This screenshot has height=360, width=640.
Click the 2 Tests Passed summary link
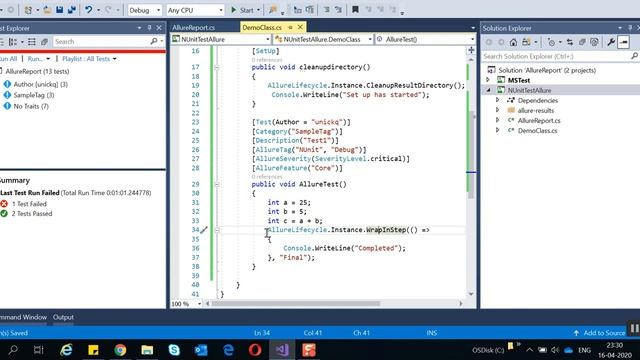[x=32, y=213]
